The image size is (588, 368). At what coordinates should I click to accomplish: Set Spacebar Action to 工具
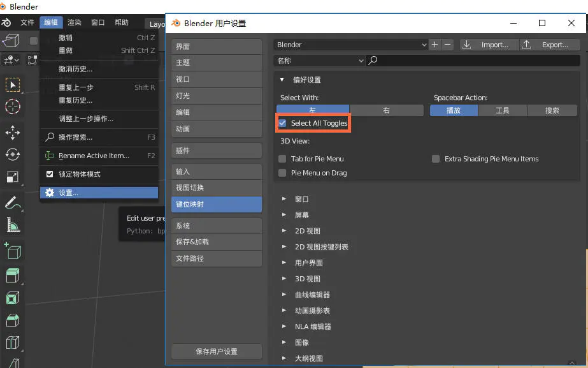(503, 110)
